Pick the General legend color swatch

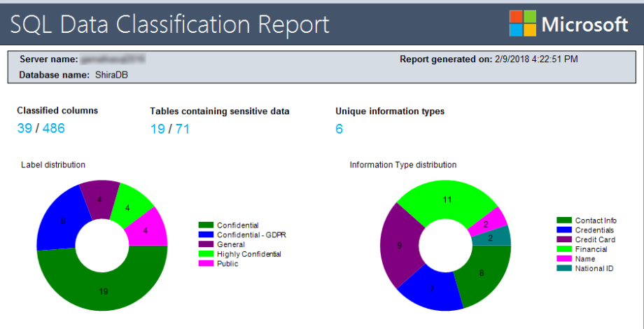206,244
